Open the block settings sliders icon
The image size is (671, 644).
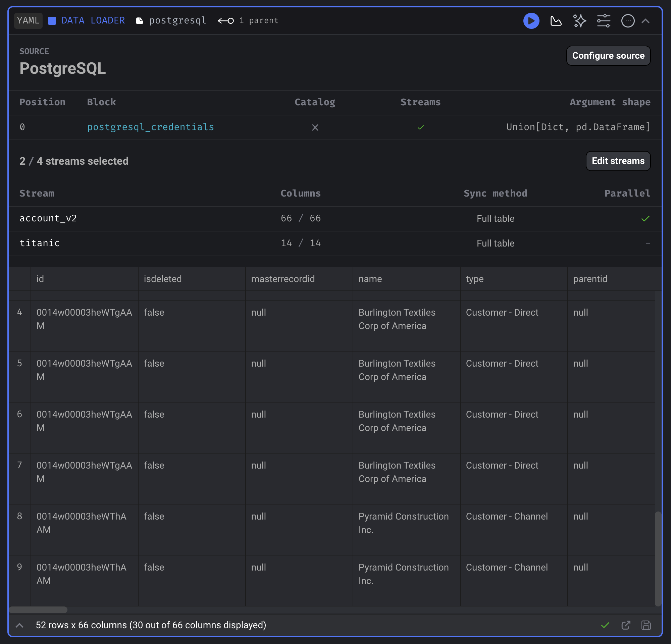(x=604, y=21)
